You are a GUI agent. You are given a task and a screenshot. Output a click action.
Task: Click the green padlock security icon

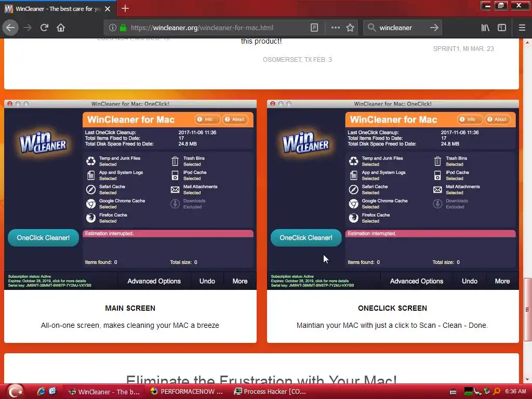point(123,28)
